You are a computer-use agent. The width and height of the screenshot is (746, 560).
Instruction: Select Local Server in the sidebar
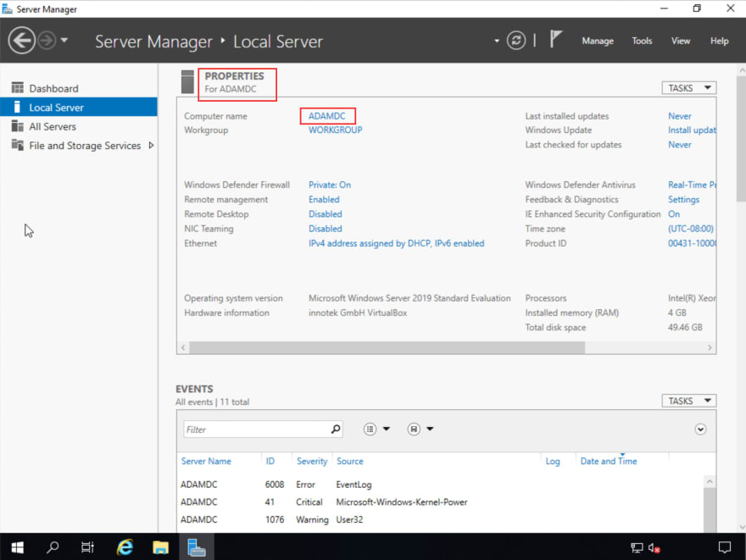click(79, 108)
